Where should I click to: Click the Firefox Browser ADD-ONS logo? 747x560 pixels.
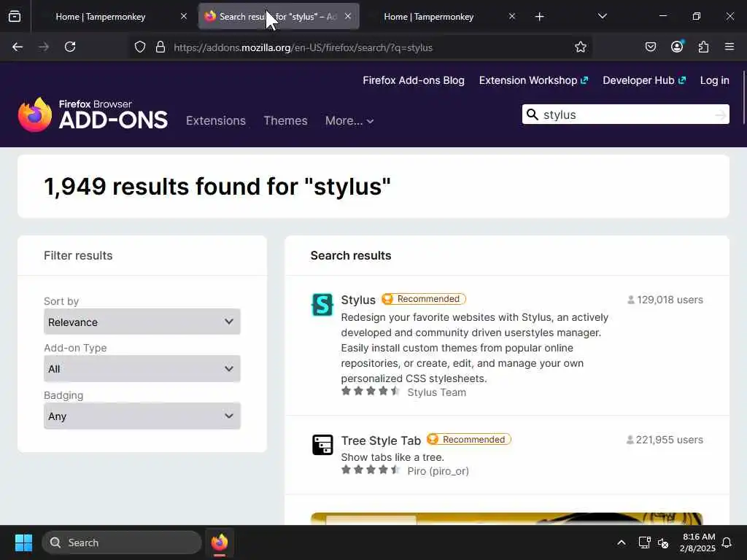pyautogui.click(x=93, y=114)
